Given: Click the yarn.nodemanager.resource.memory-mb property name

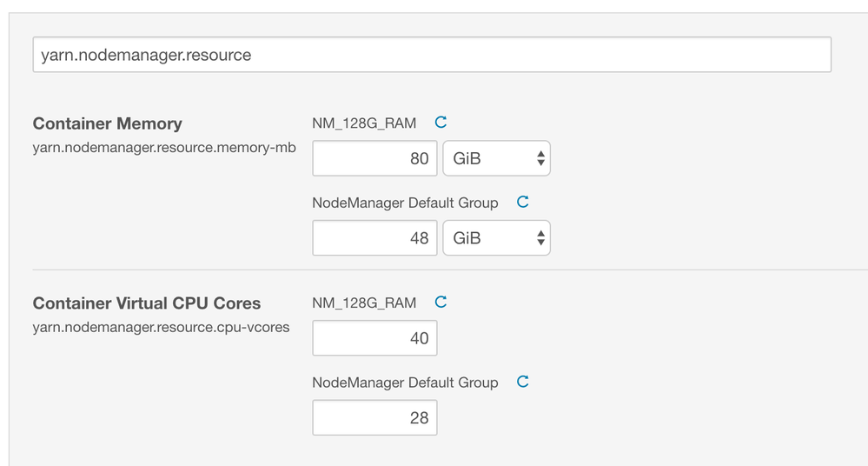Looking at the screenshot, I should click(x=164, y=148).
